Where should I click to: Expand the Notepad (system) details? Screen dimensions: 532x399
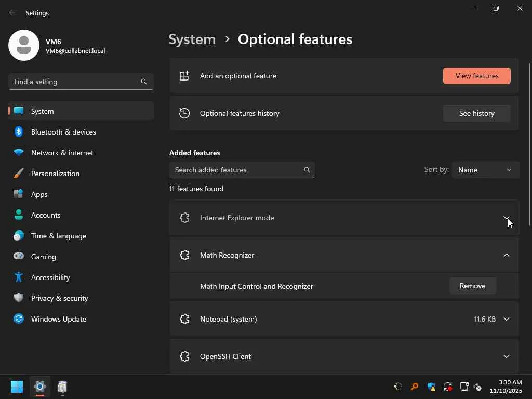[506, 319]
